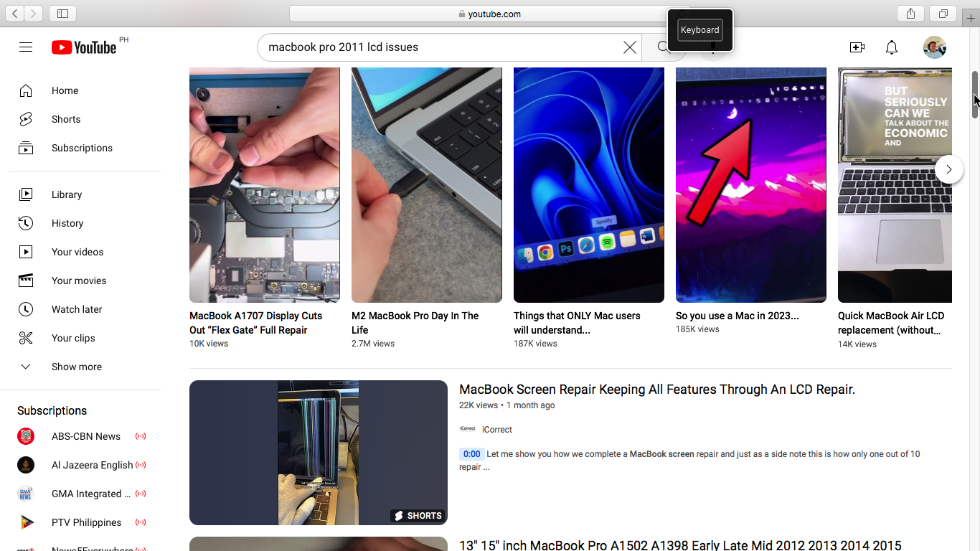Click the GMA Integrated live indicator
The height and width of the screenshot is (551, 980).
point(141,494)
